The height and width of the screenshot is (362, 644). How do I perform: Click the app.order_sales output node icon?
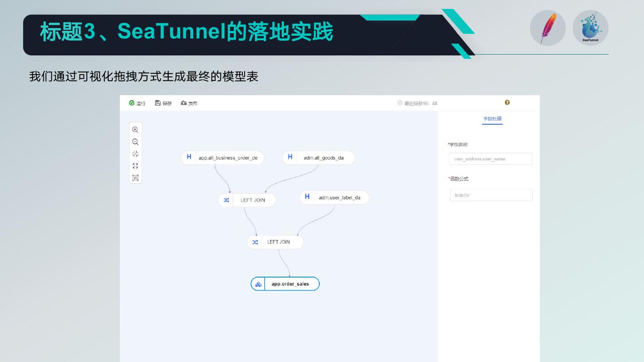(x=258, y=284)
